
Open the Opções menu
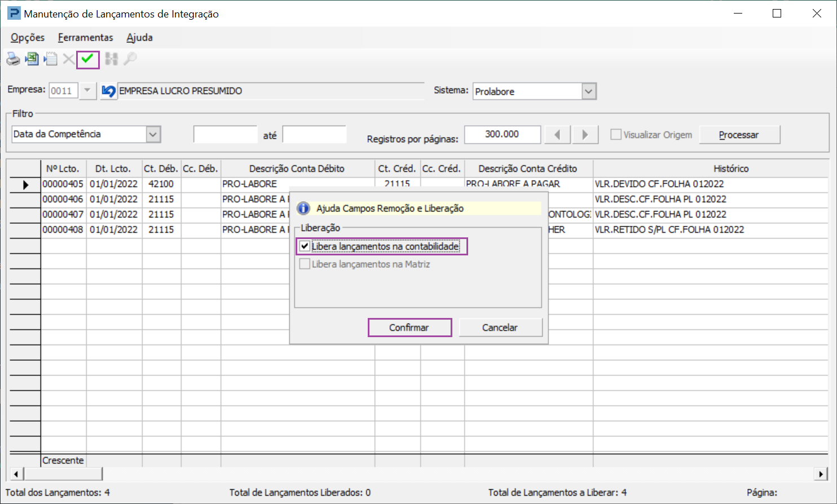pos(28,37)
